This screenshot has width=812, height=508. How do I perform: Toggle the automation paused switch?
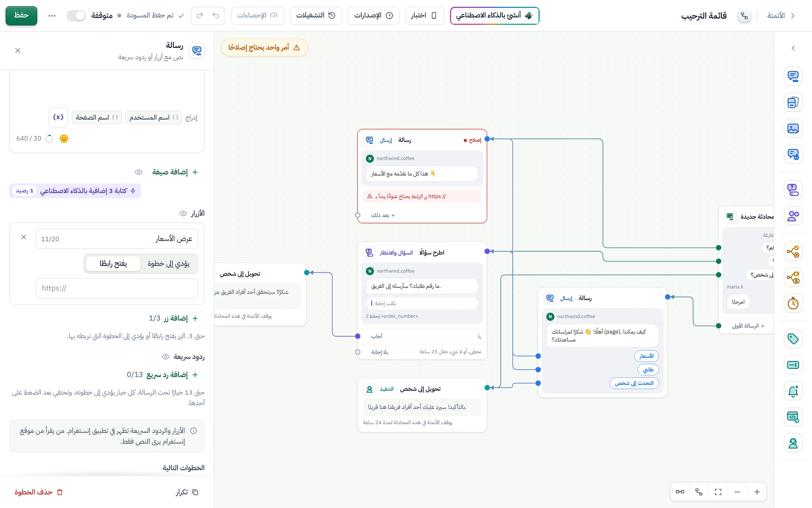click(x=76, y=16)
